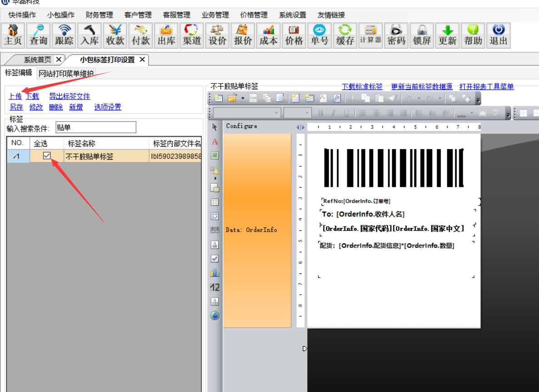Select the barcode tool in designer toolbox
Viewport: 539px width, 392px height.
point(215,230)
